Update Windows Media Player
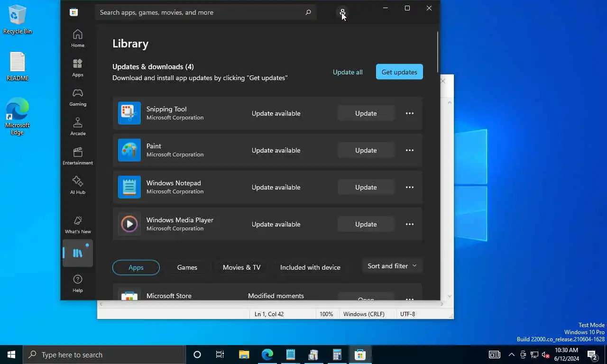The height and width of the screenshot is (364, 607). (366, 224)
